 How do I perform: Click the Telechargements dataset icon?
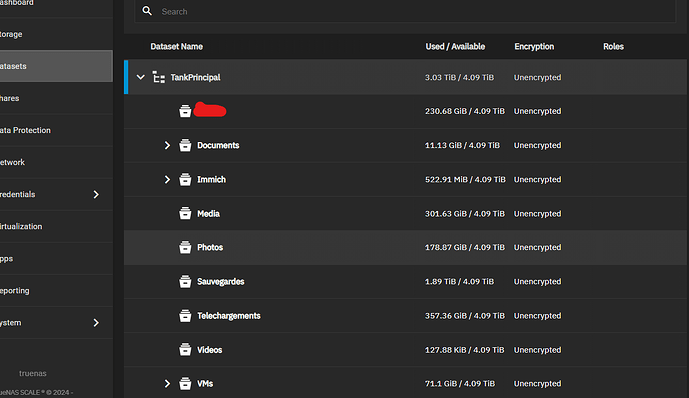pyautogui.click(x=185, y=316)
